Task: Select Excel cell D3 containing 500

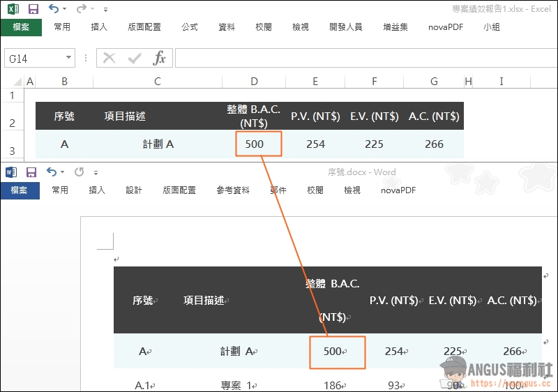Action: (x=254, y=144)
